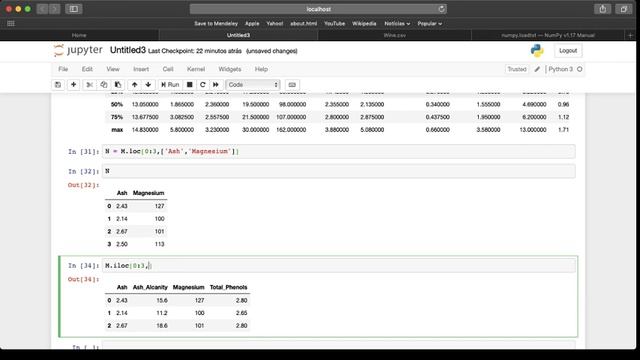Open the Yahoo! bookmark

275,24
